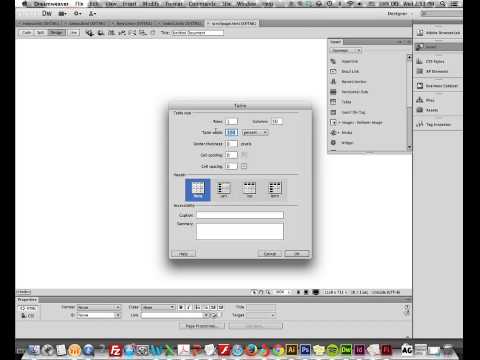The height and width of the screenshot is (360, 480).
Task: Click the Page Properties button
Action: (202, 326)
